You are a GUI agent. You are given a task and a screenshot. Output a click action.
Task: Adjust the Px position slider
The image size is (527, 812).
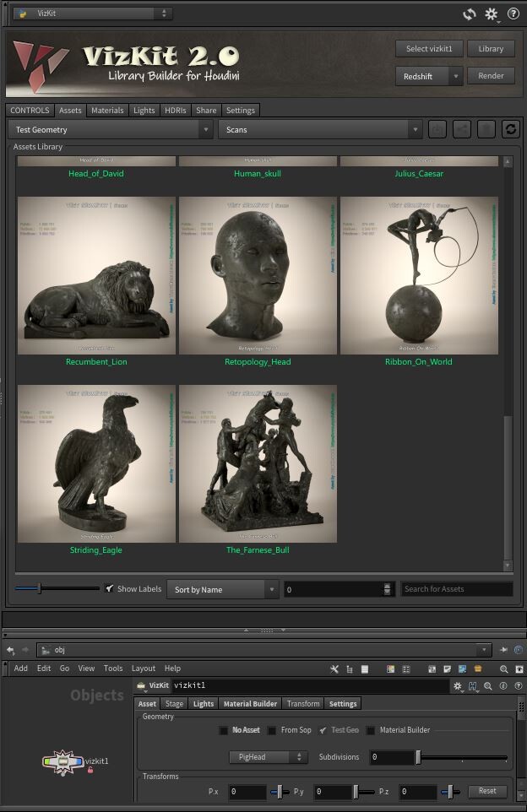coord(280,791)
